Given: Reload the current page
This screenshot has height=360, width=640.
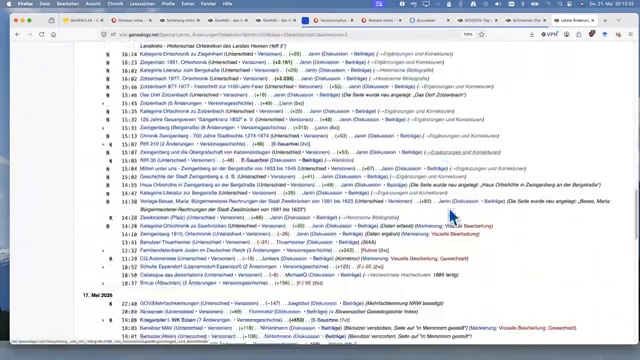Looking at the screenshot, I should coord(42,35).
